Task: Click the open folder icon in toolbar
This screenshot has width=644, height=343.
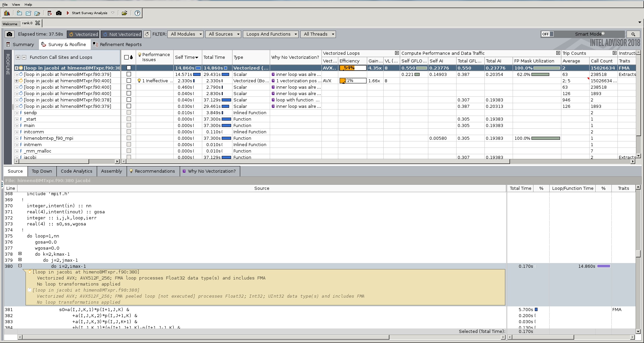Action: click(124, 13)
